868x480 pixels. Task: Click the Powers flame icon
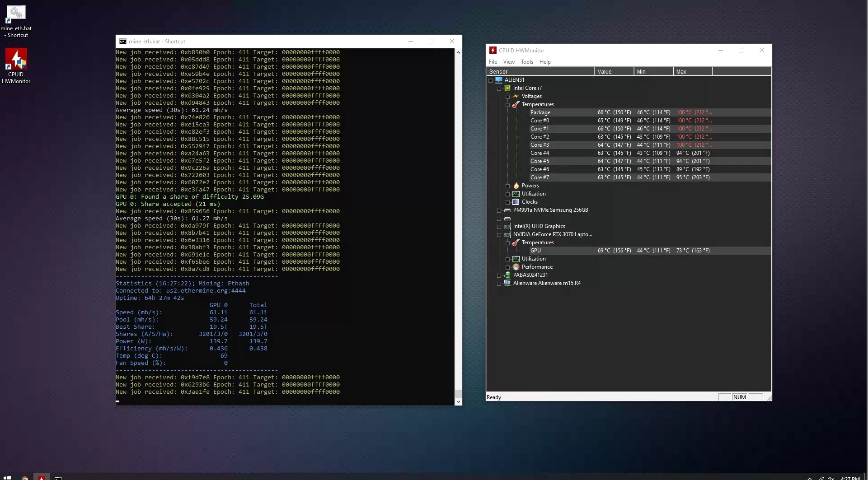tap(516, 186)
